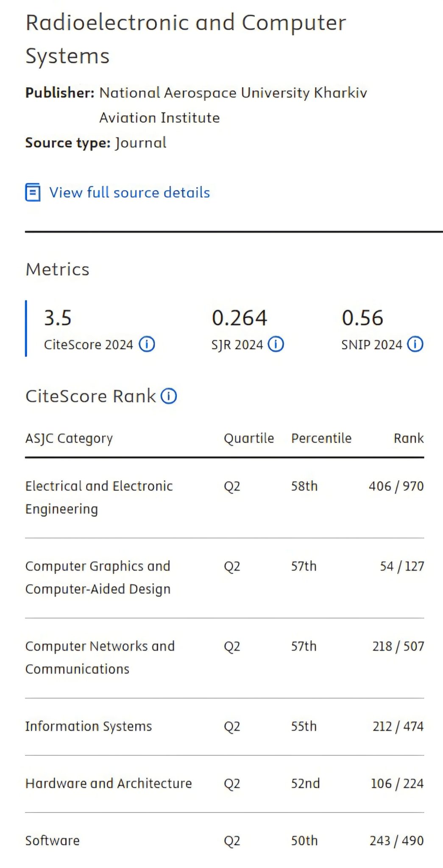The image size is (443, 868).
Task: Click the ASJC Category column header
Action: (x=69, y=438)
